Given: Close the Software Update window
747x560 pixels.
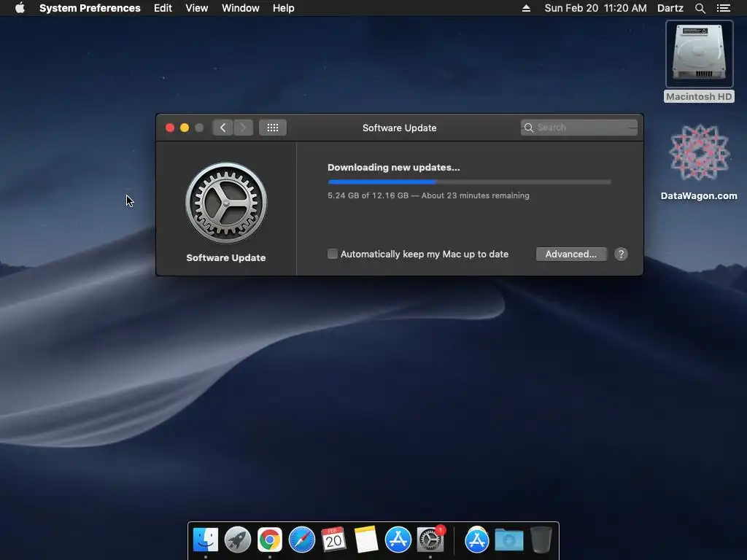Looking at the screenshot, I should click(169, 128).
